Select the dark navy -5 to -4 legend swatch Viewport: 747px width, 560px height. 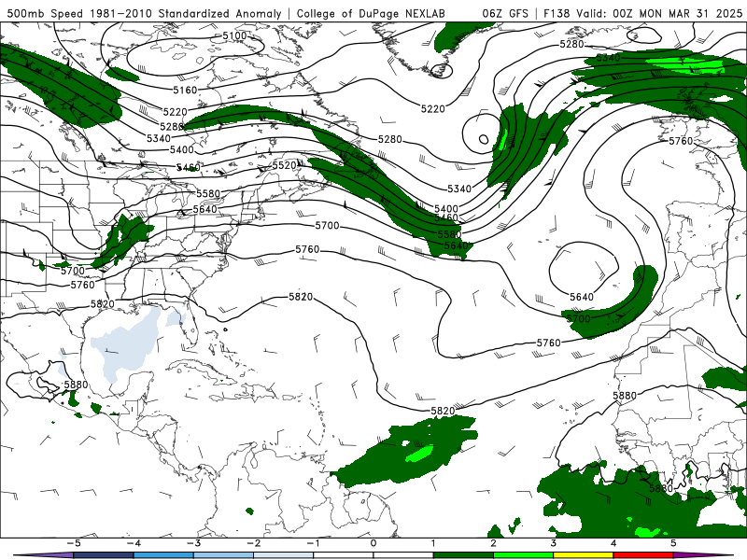coord(104,555)
